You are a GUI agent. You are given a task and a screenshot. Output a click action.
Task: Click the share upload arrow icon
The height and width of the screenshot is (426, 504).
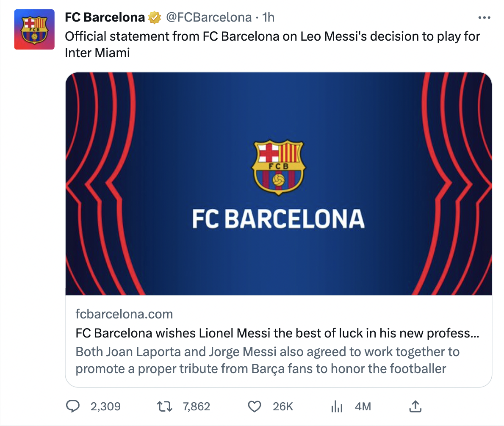(415, 406)
